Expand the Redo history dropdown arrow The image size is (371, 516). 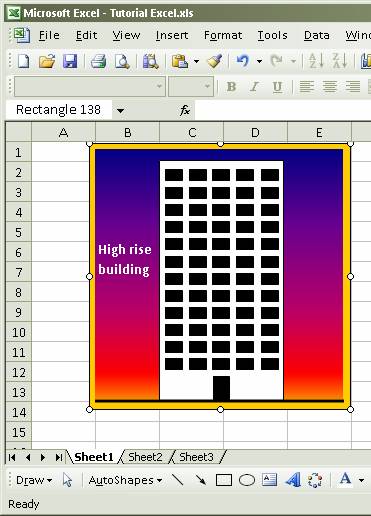[x=293, y=61]
